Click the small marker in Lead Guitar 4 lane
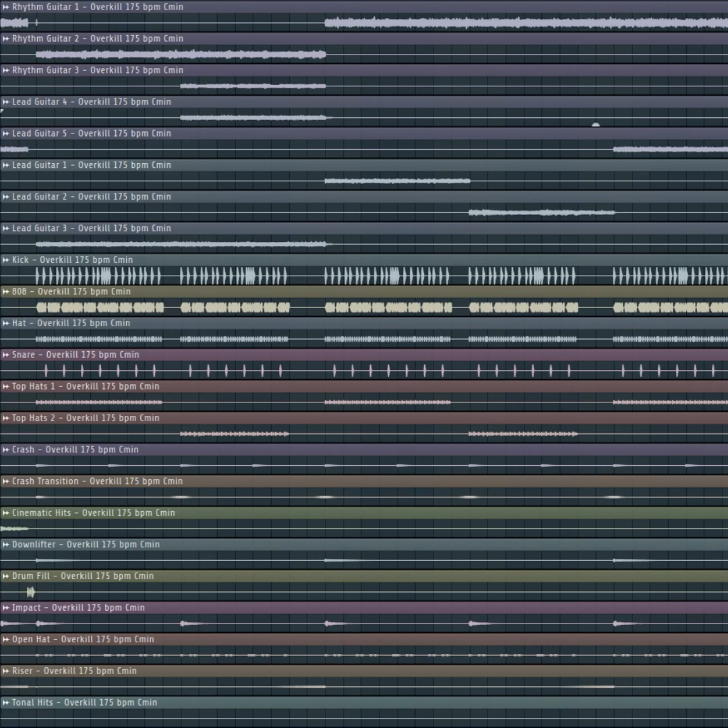 pyautogui.click(x=595, y=124)
